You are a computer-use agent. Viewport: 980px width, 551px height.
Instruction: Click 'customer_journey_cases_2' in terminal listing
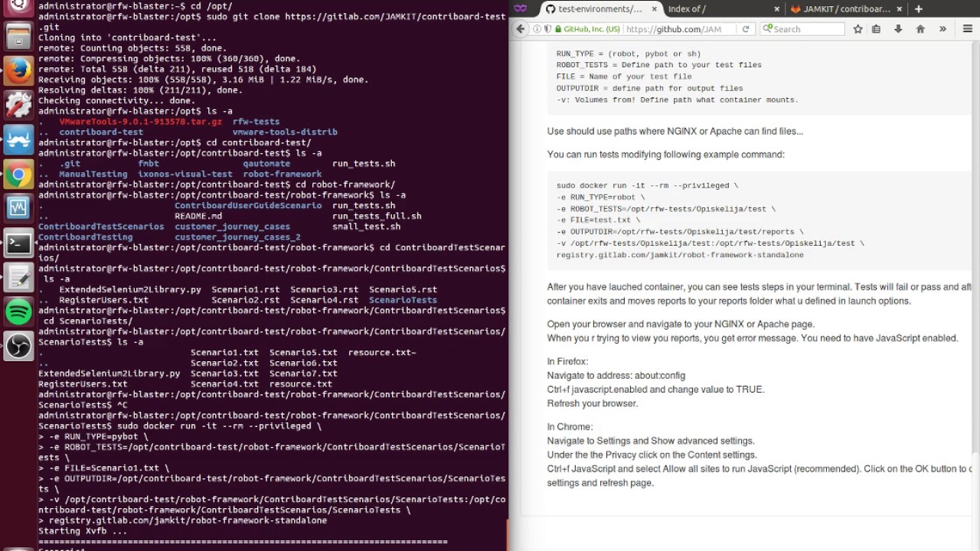[x=237, y=237]
